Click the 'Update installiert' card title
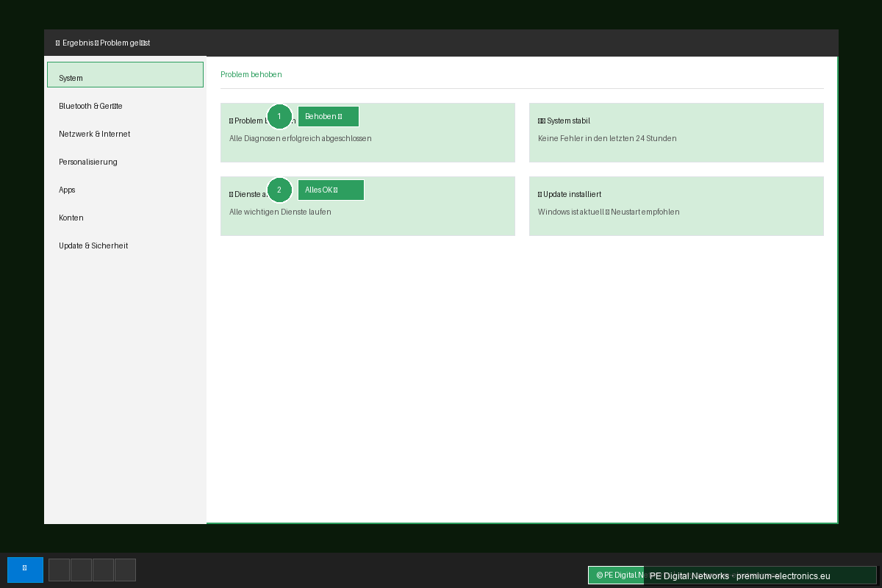The image size is (882, 588). 570,194
